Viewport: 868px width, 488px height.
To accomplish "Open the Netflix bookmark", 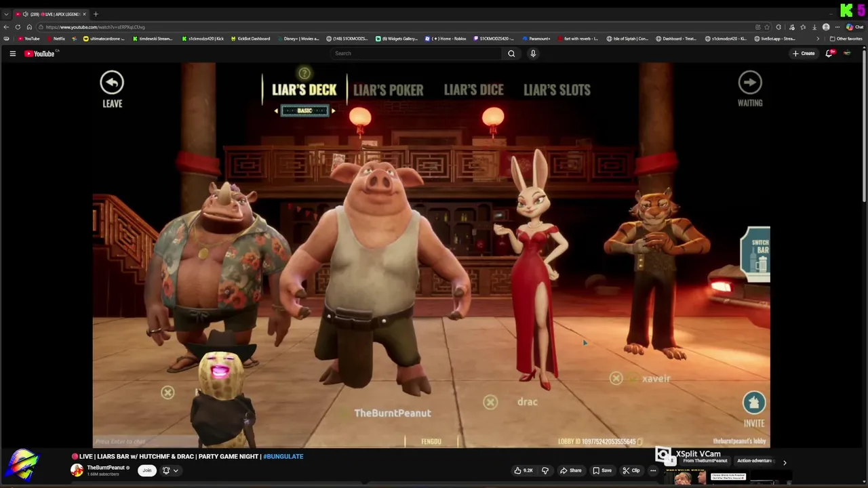I will [x=56, y=39].
